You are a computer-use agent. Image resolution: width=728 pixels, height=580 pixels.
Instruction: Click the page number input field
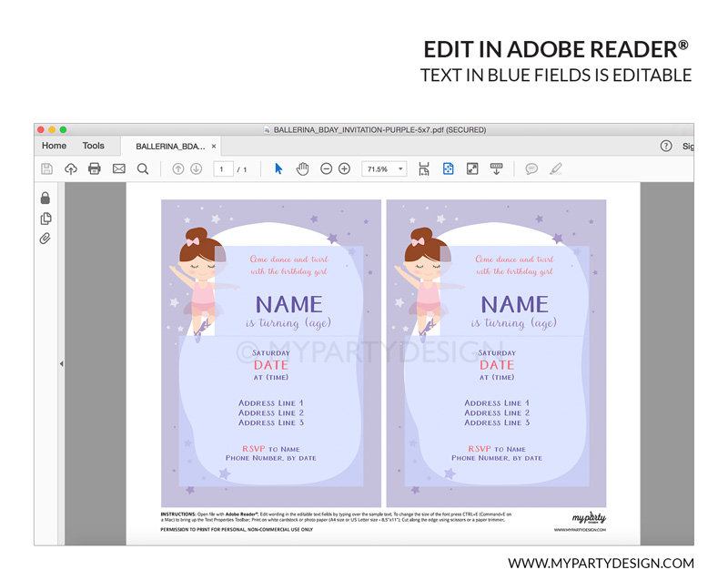tap(223, 168)
